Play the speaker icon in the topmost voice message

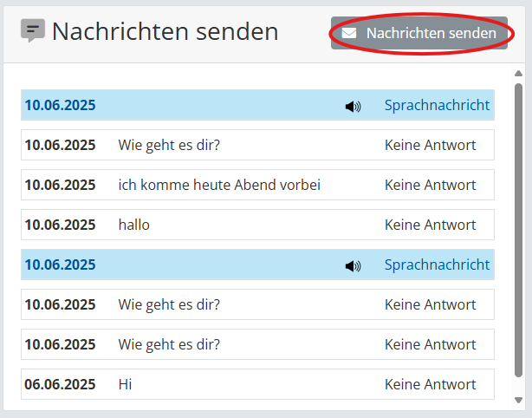coord(353,106)
